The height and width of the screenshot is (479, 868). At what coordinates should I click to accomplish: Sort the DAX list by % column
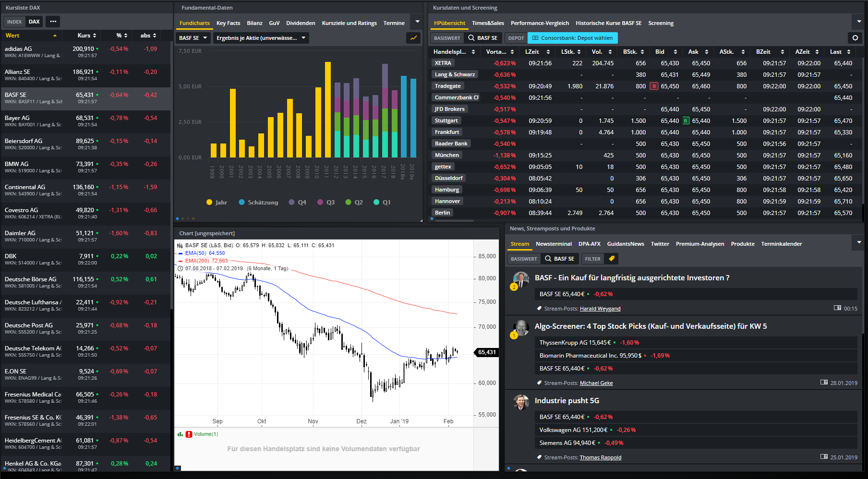[122, 36]
